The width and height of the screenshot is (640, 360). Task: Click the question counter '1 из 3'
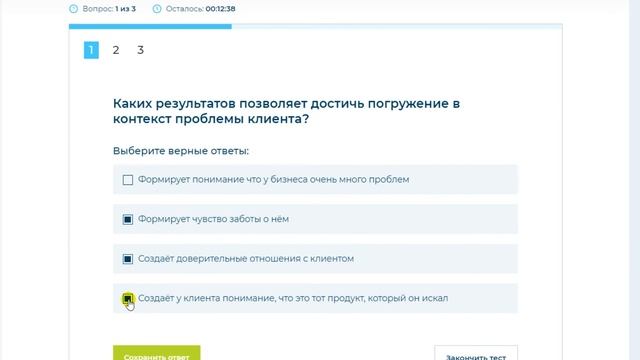tap(125, 9)
